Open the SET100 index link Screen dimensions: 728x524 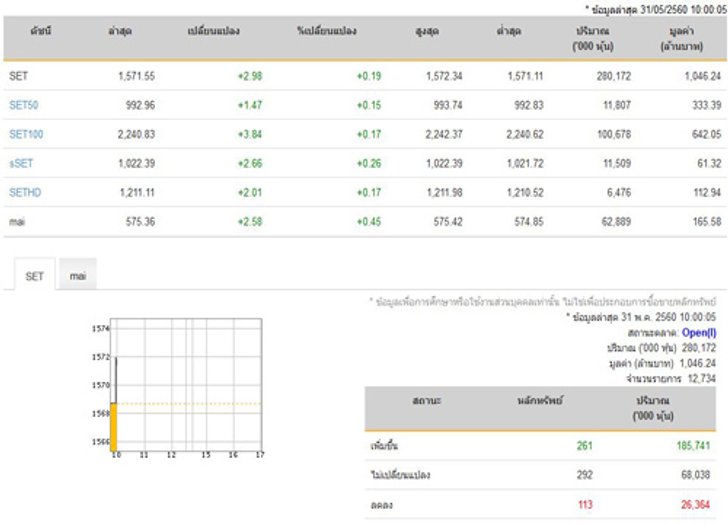(26, 134)
